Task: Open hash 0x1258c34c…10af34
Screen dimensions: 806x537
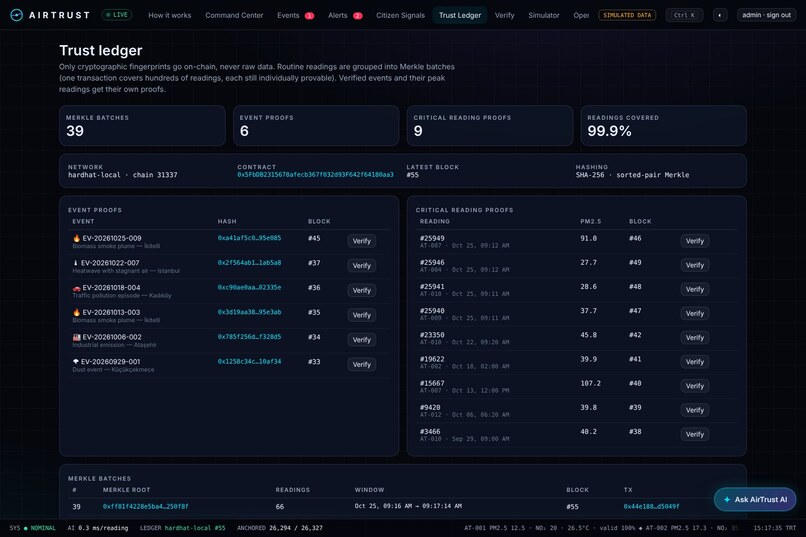Action: 249,361
